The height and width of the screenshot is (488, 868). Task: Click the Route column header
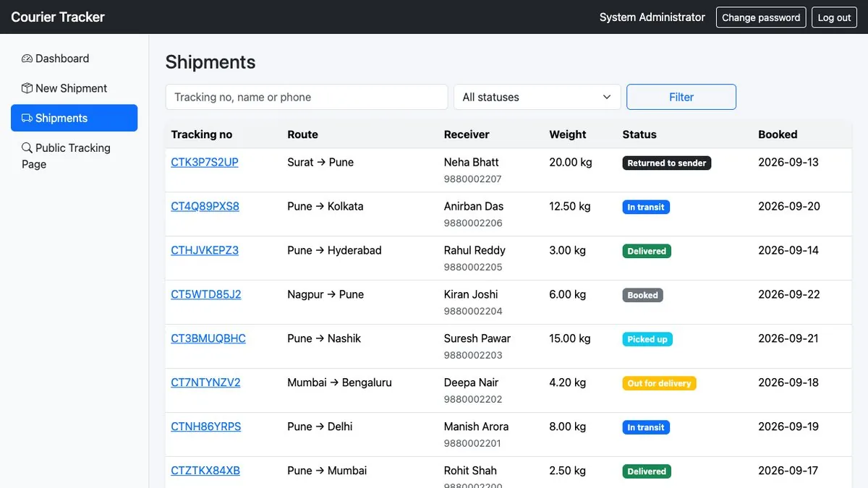302,134
